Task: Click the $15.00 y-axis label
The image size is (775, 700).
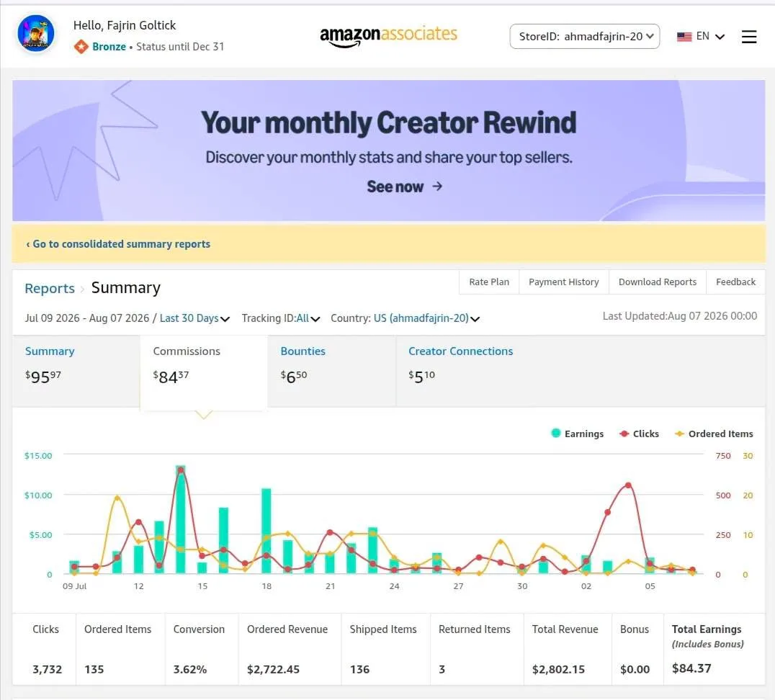Action: [x=38, y=456]
